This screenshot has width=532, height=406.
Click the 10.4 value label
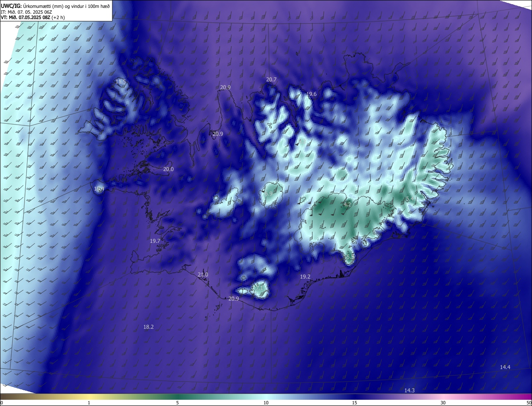(x=99, y=189)
